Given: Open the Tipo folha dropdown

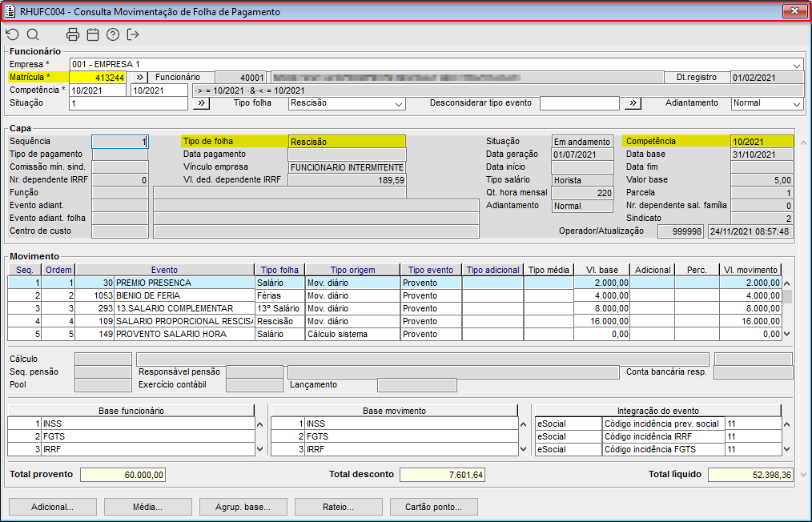Looking at the screenshot, I should (399, 104).
